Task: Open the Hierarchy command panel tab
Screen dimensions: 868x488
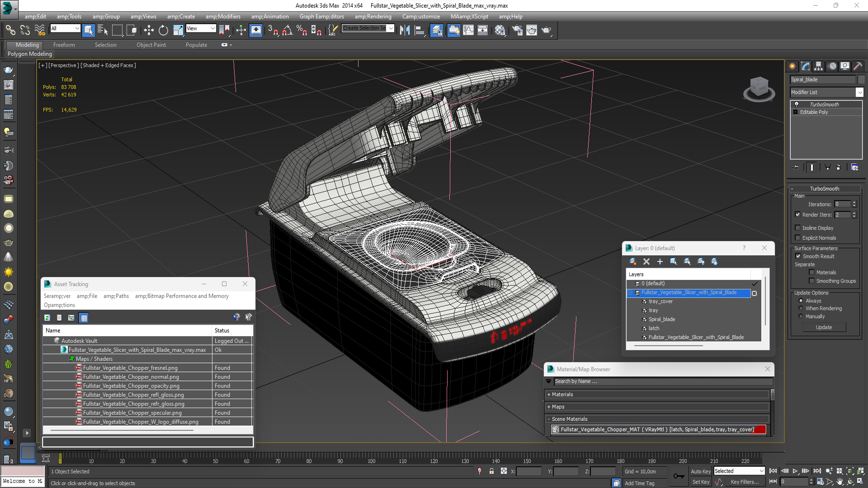Action: [x=818, y=66]
